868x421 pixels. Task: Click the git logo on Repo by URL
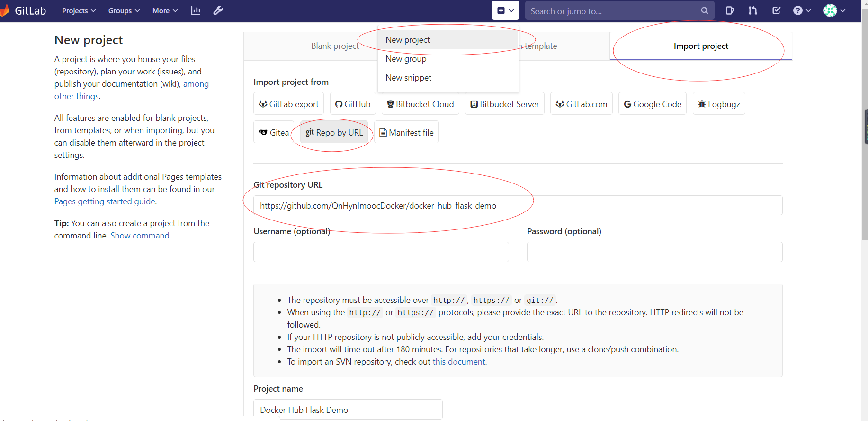pyautogui.click(x=310, y=132)
